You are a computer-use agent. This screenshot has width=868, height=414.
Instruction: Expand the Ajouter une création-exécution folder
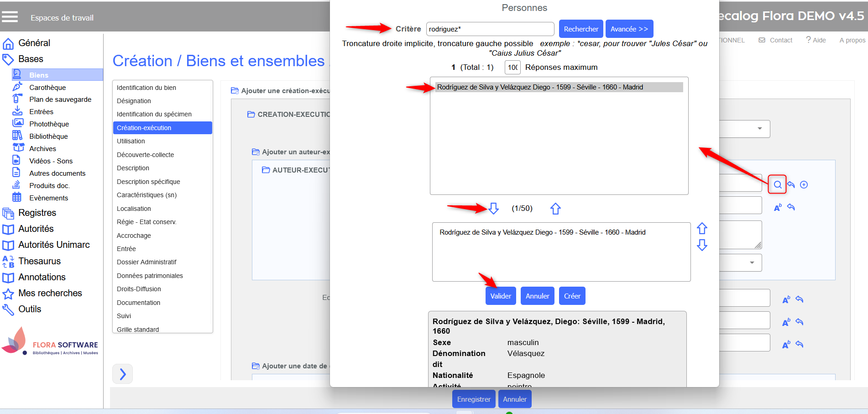tap(235, 90)
